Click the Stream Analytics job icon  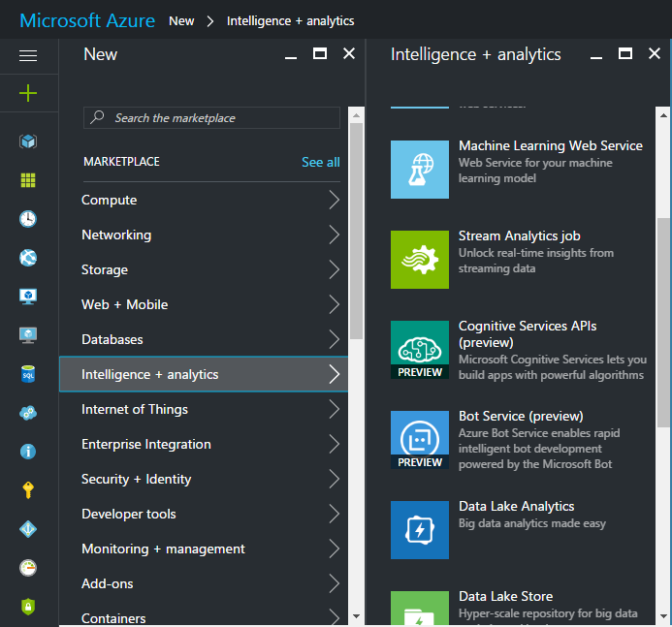click(420, 260)
